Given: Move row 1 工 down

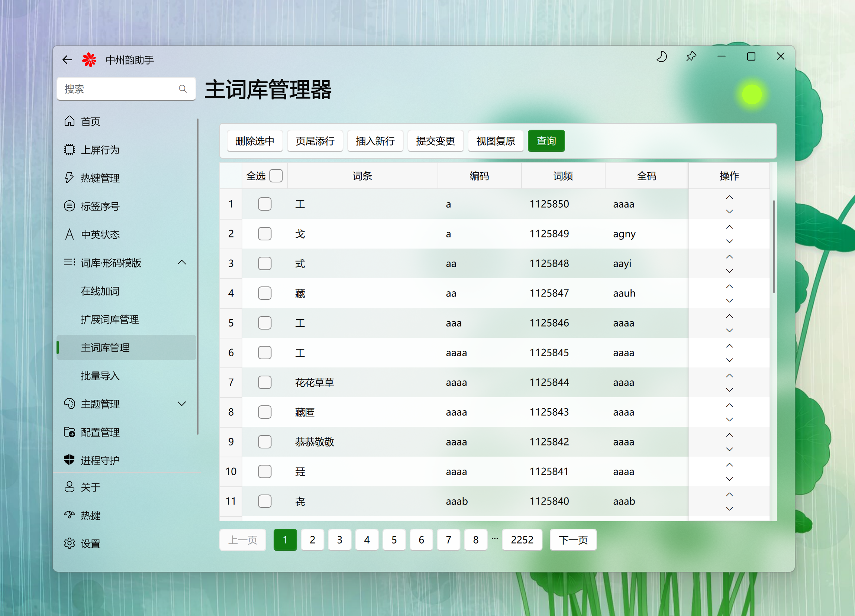Looking at the screenshot, I should point(729,212).
